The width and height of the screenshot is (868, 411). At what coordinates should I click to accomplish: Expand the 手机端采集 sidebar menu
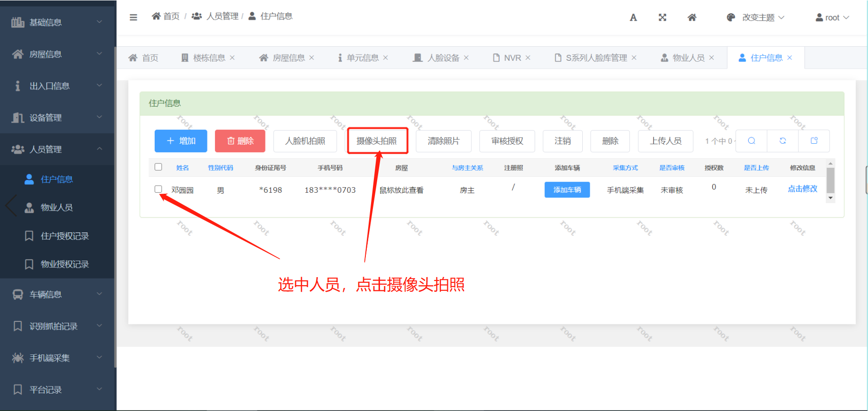[x=57, y=358]
